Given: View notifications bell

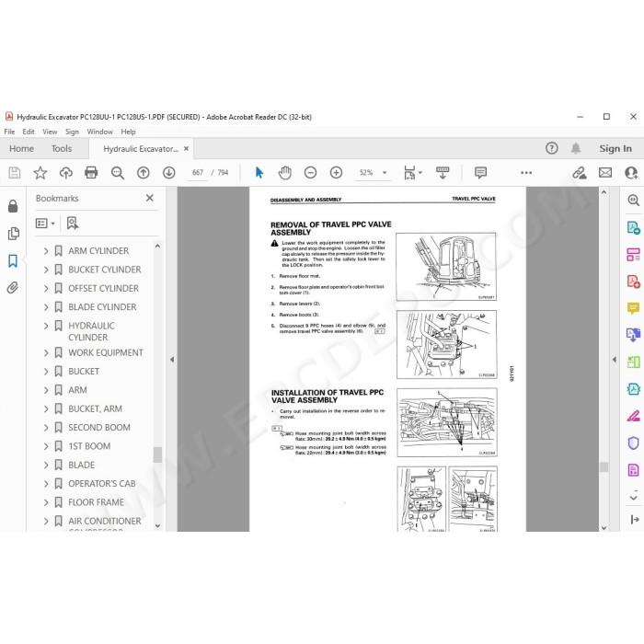Looking at the screenshot, I should point(576,148).
